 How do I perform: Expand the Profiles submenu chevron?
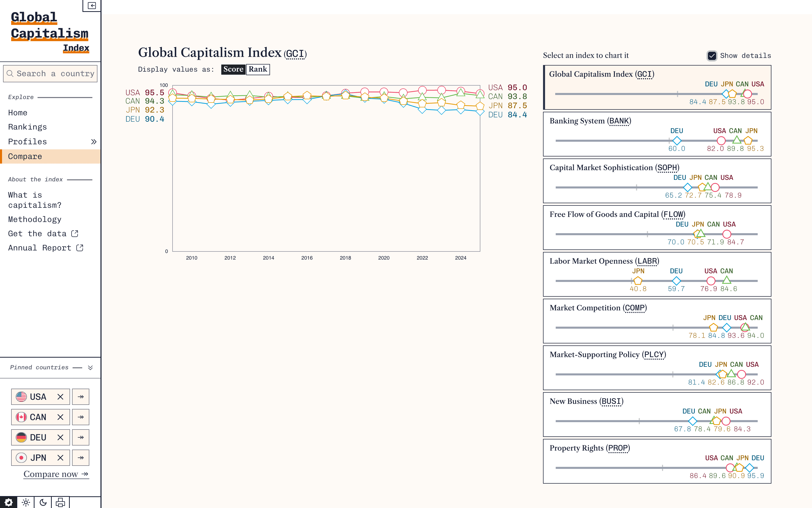coord(94,142)
